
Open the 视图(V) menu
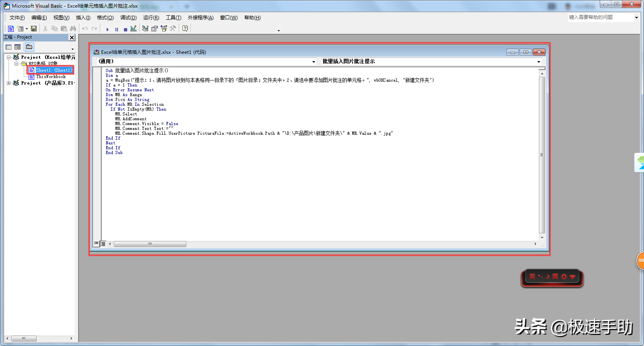click(x=61, y=18)
